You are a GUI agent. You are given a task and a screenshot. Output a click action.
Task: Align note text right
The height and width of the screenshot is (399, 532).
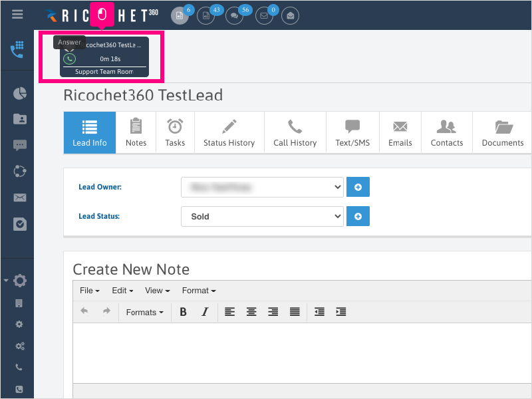(273, 312)
